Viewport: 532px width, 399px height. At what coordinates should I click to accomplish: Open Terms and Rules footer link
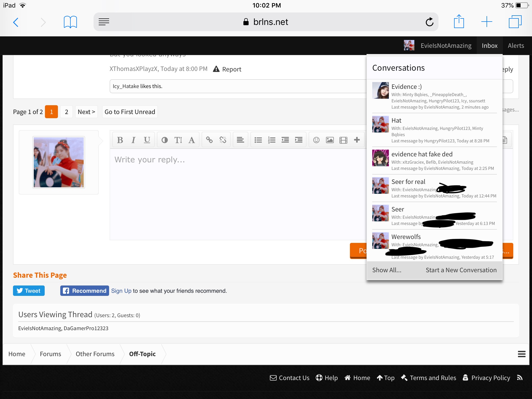pos(429,378)
